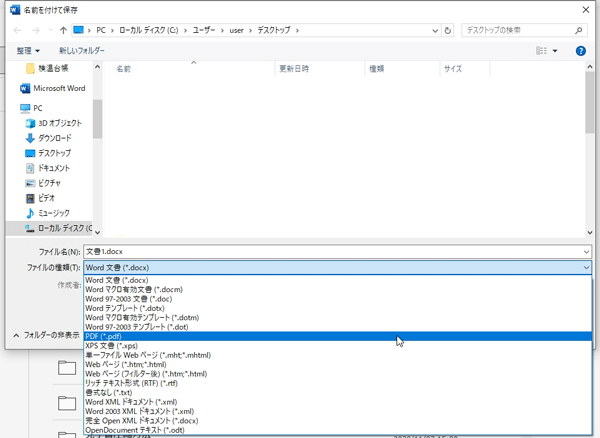Select Web ページ (*.htm;*.html) option
Viewport: 600px width, 438px height.
click(338, 365)
